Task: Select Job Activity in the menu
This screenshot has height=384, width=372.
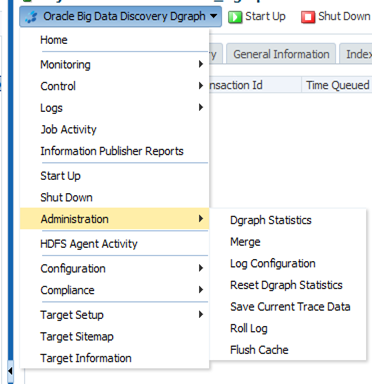Action: click(114, 129)
